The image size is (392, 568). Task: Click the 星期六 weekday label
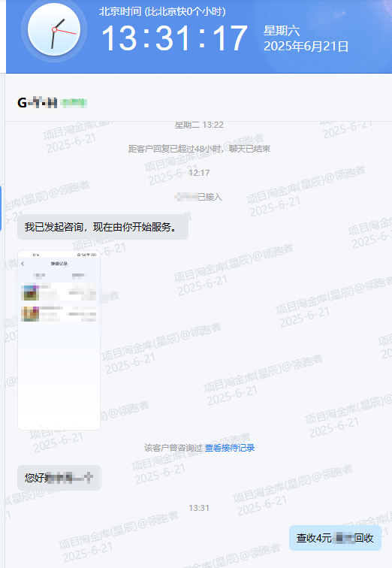pyautogui.click(x=282, y=30)
